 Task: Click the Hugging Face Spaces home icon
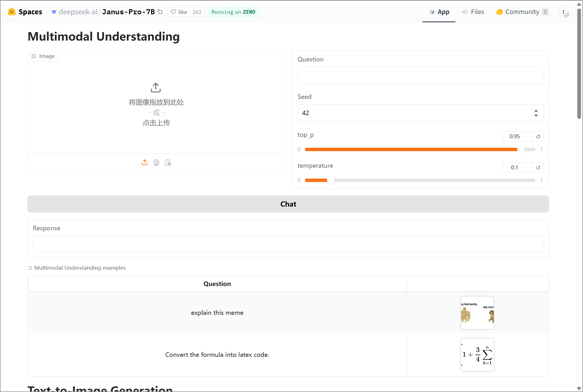(12, 11)
